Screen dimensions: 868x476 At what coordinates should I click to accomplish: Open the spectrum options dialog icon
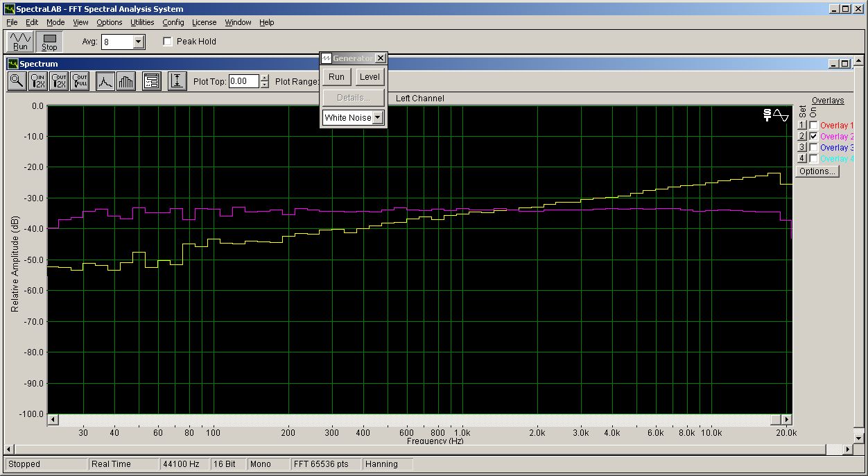coord(152,81)
